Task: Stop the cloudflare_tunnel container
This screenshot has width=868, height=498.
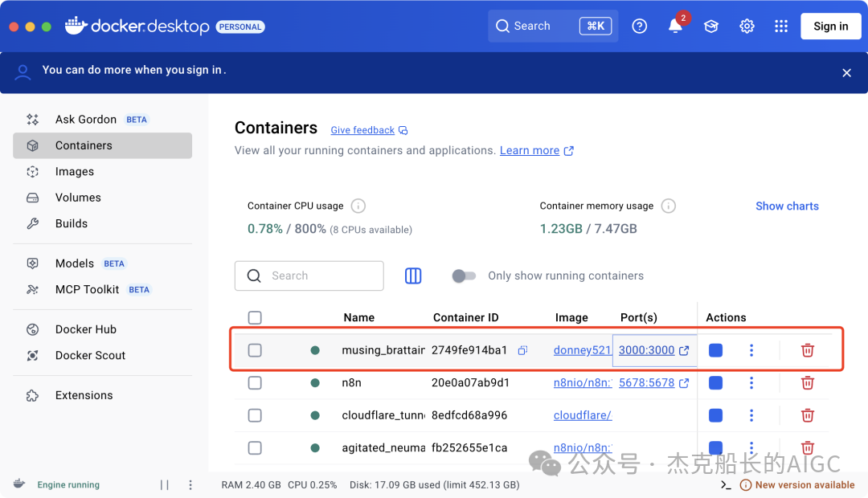Action: point(716,415)
